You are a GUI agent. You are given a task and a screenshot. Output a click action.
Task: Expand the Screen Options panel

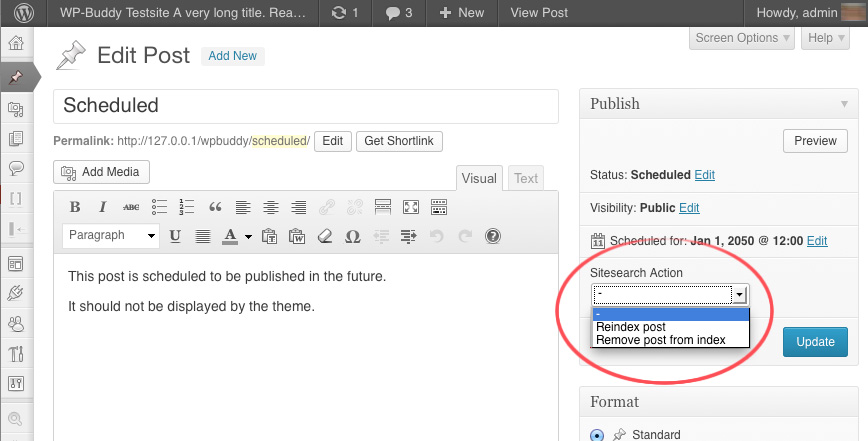[x=742, y=38]
